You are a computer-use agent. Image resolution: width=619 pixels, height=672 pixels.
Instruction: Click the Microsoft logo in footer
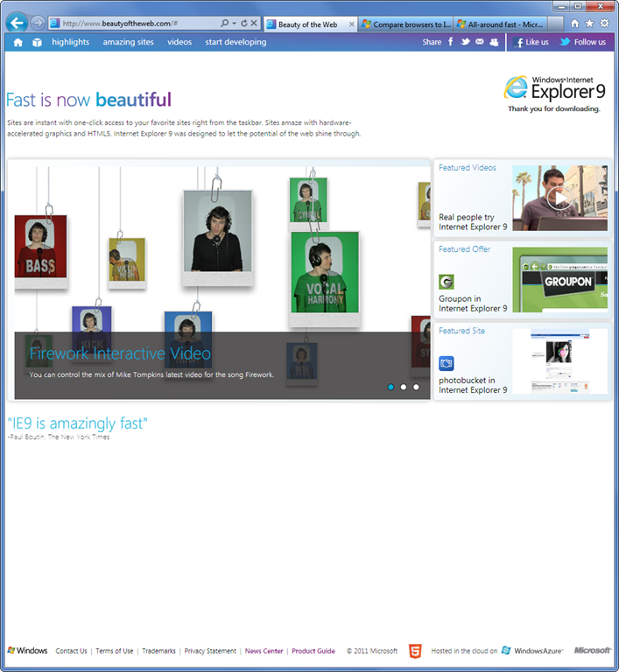tap(593, 650)
